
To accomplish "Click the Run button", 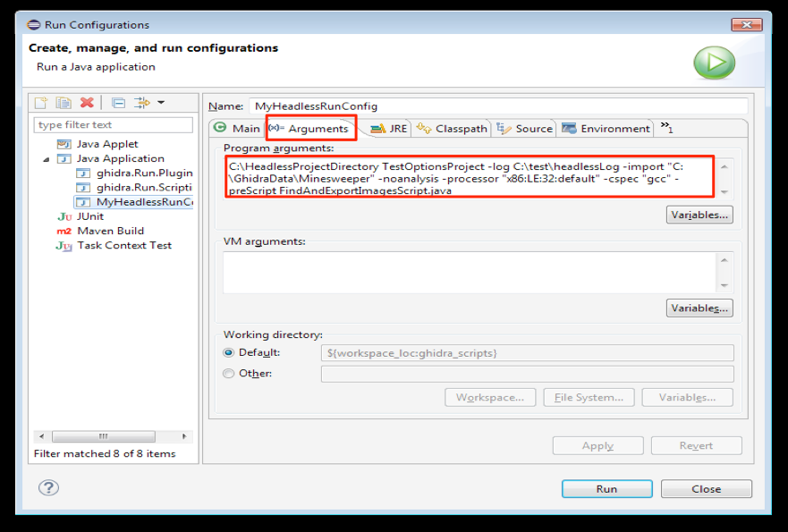I will coord(606,489).
